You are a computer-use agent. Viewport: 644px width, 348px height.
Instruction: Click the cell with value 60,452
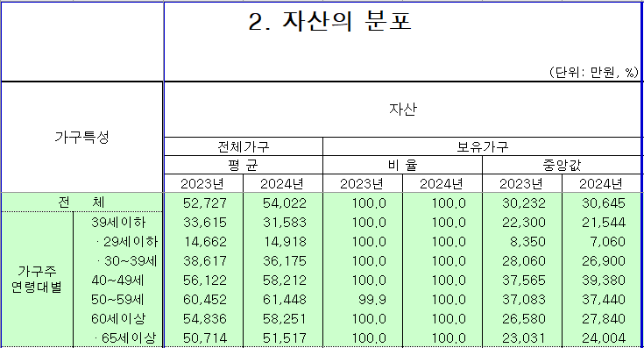(203, 300)
